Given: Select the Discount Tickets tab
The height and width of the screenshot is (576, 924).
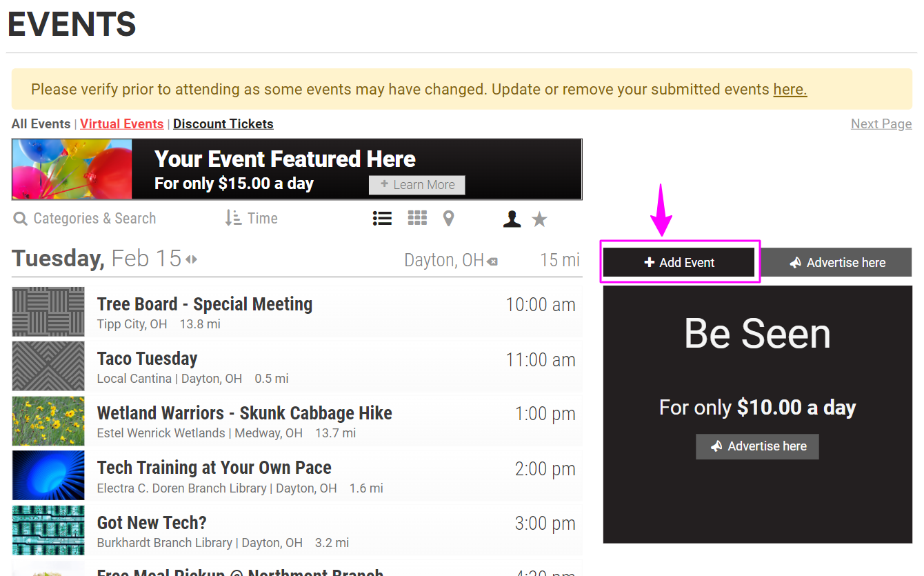Looking at the screenshot, I should 223,124.
